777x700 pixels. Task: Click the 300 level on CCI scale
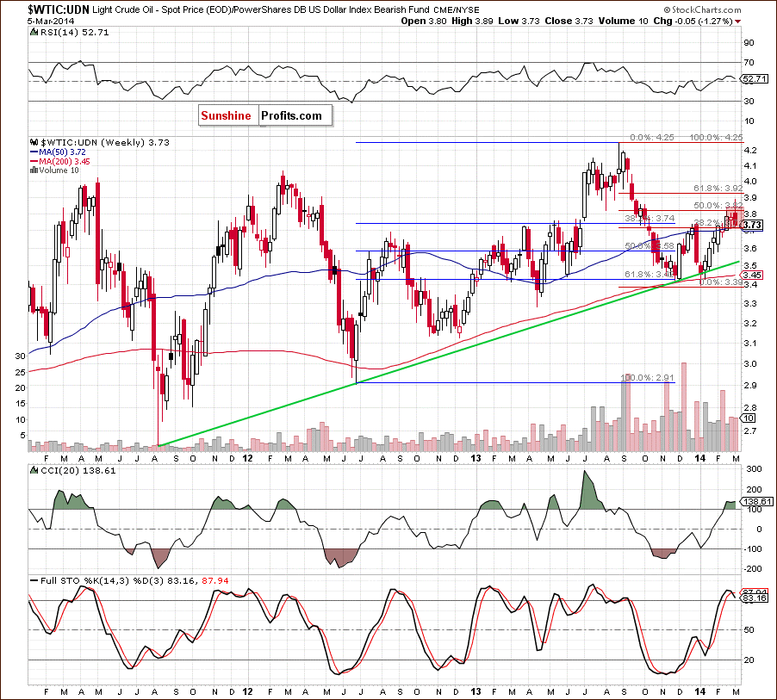(x=755, y=468)
